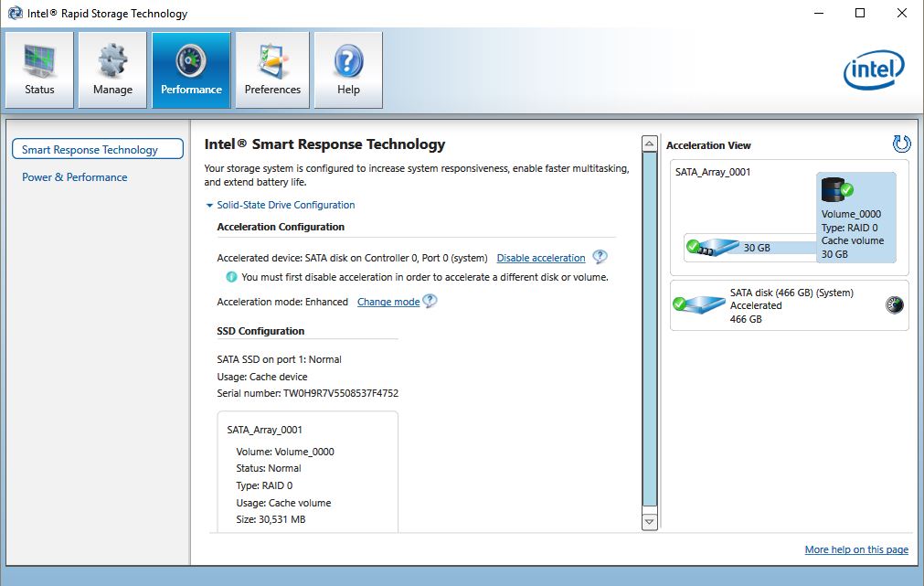Screen dimensions: 924x586
Task: Click the scroll-down arrow of the content pane
Action: pyautogui.click(x=649, y=521)
